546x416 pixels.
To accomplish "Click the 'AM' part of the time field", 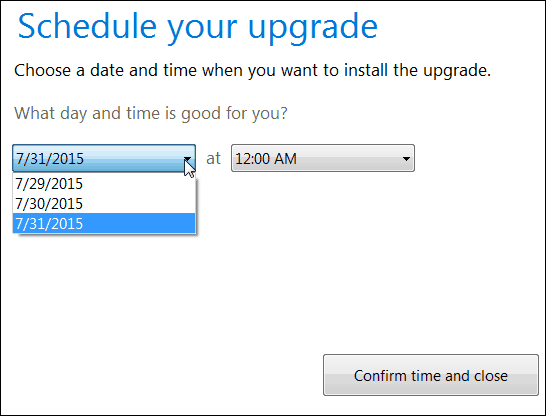I will [285, 159].
